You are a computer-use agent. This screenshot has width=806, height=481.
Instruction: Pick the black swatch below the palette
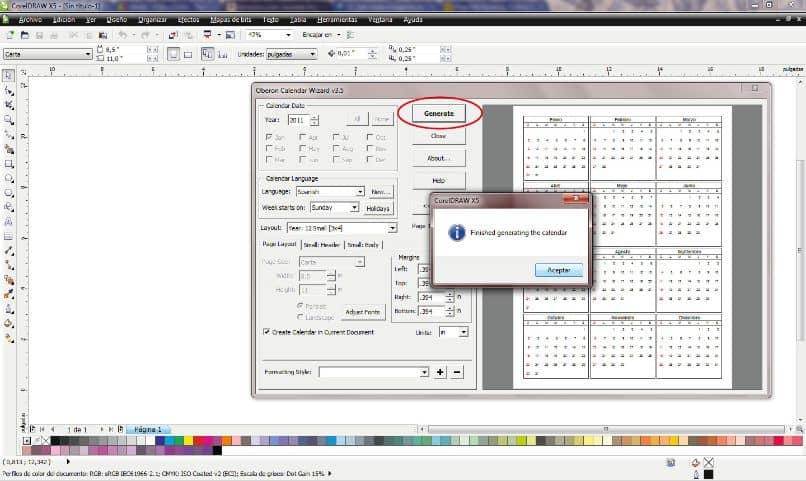[x=217, y=450]
